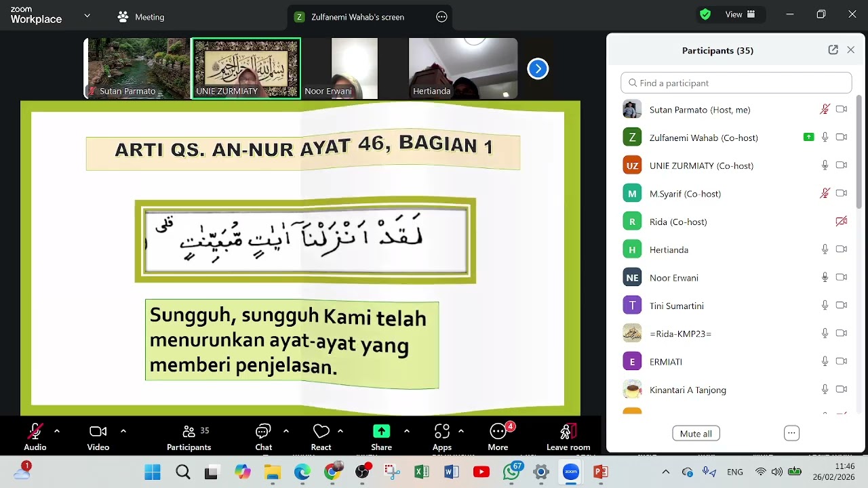The width and height of the screenshot is (868, 488).
Task: Click the Leave room icon
Action: pos(568,432)
